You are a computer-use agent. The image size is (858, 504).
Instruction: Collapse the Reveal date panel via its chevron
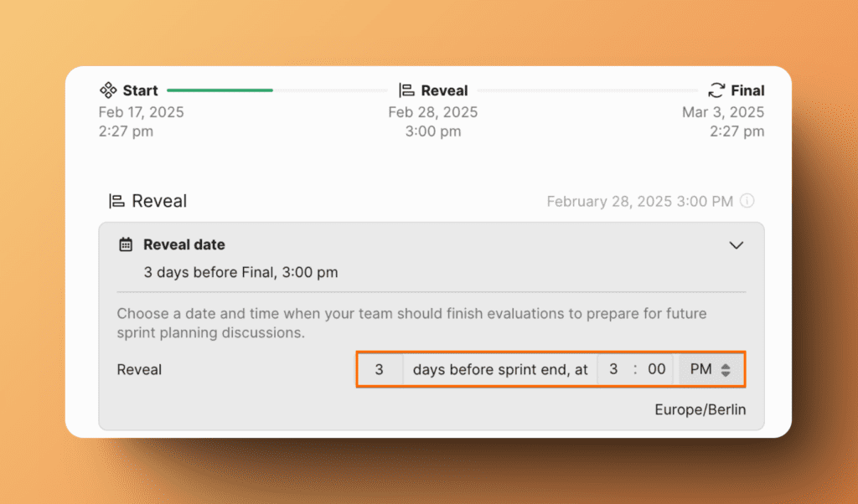[x=737, y=245]
